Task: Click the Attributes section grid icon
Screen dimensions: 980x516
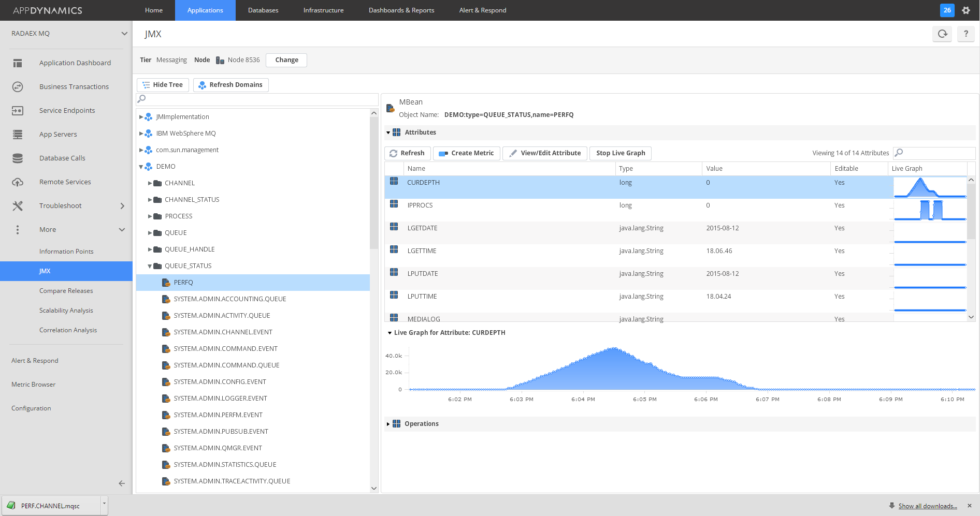Action: 396,132
